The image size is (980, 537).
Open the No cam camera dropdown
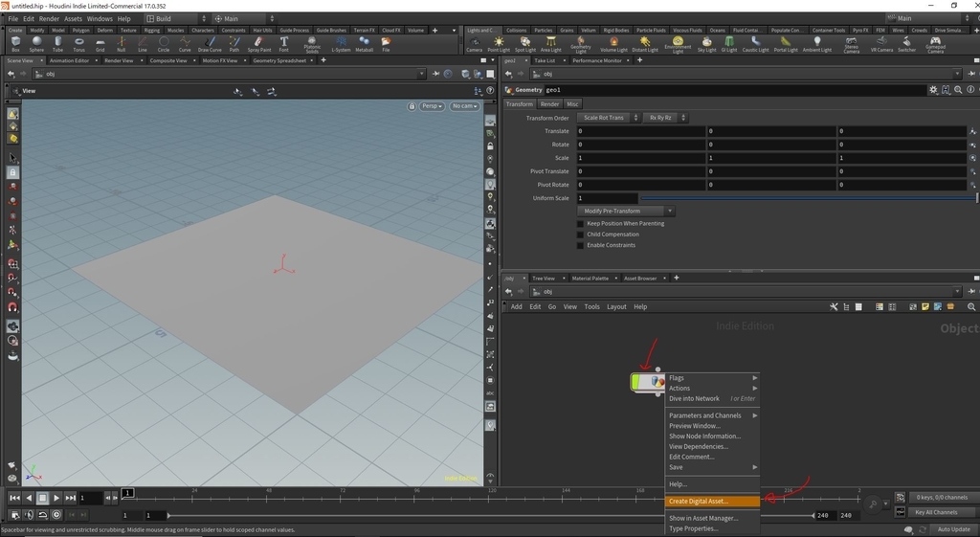coord(464,106)
